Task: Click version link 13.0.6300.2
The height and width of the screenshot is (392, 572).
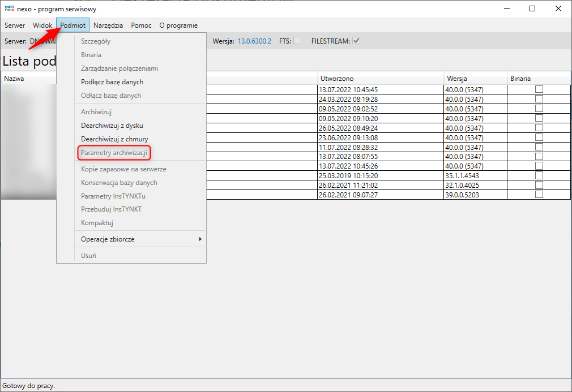Action: click(x=255, y=41)
